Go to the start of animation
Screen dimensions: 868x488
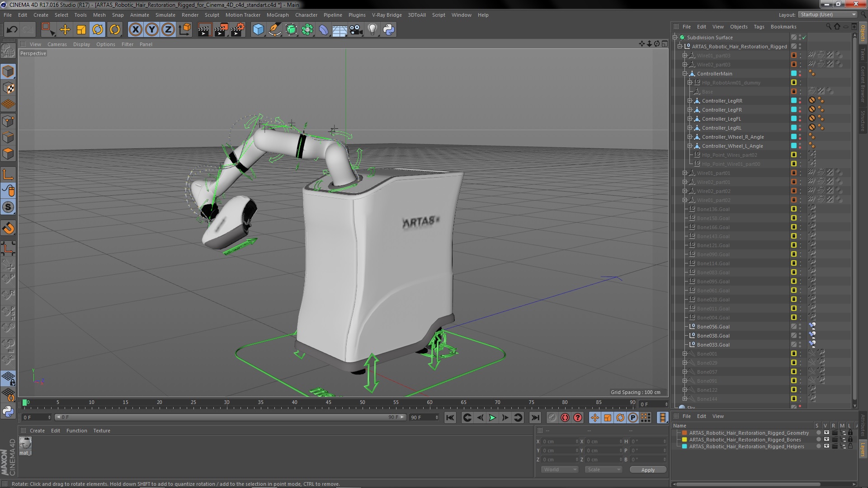(450, 418)
